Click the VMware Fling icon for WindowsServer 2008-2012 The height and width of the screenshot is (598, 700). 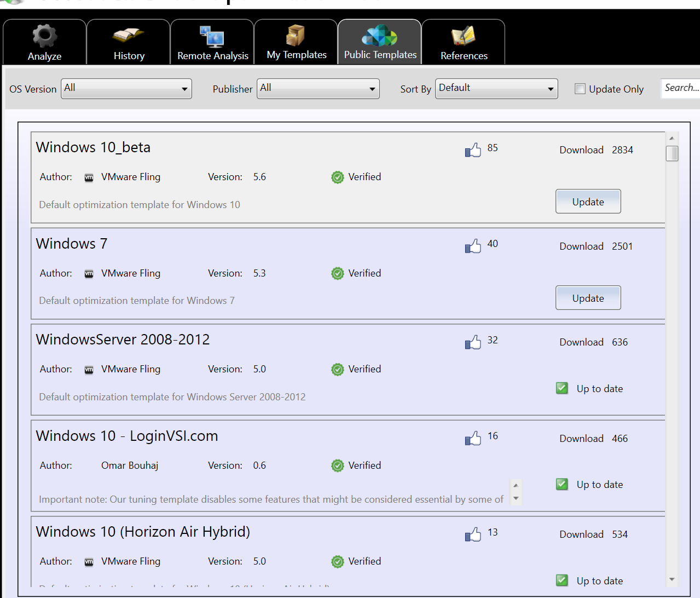89,369
